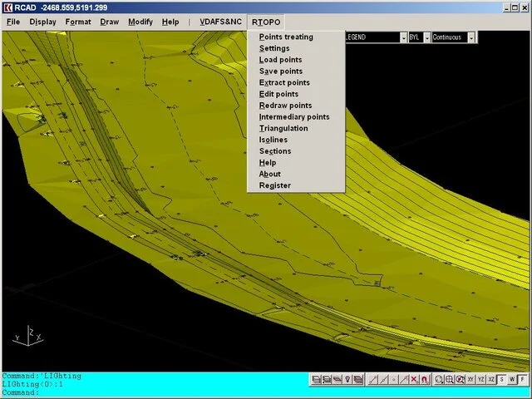
Task: Switch to the YZ plane view
Action: coord(481,379)
